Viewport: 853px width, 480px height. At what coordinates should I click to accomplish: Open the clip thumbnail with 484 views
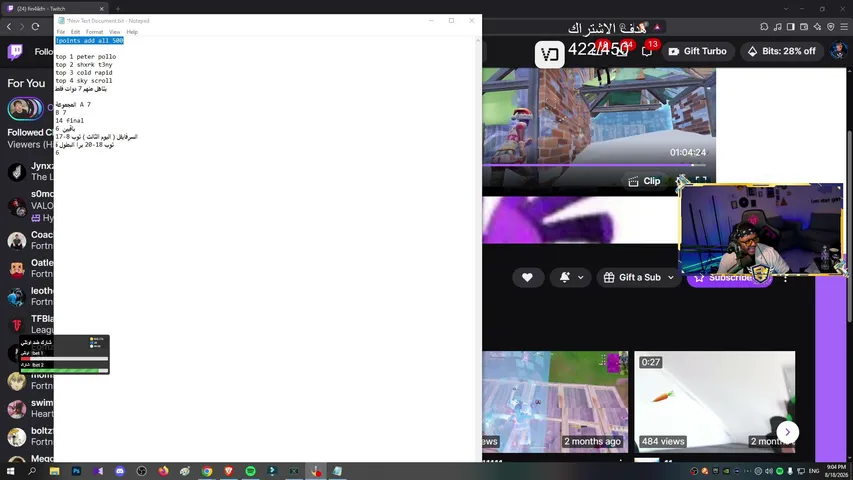(714, 402)
